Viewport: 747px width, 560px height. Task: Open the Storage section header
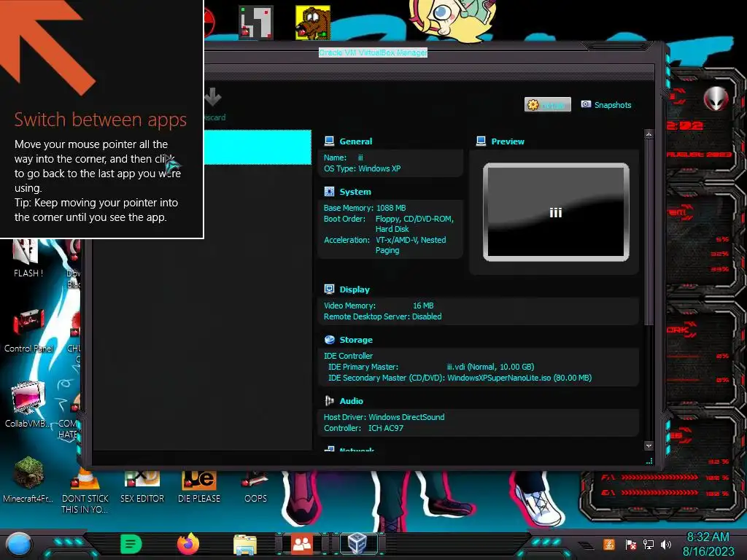[x=356, y=340]
